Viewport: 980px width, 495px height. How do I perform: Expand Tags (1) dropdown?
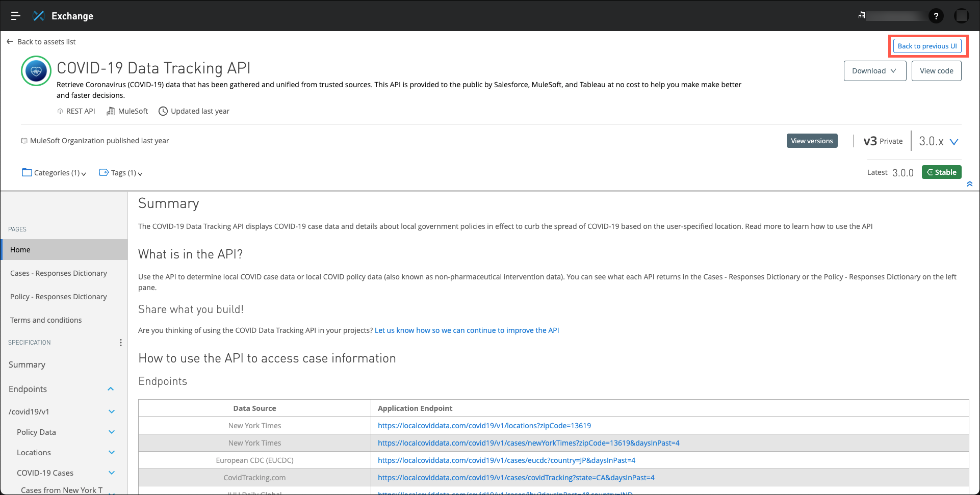tap(121, 173)
